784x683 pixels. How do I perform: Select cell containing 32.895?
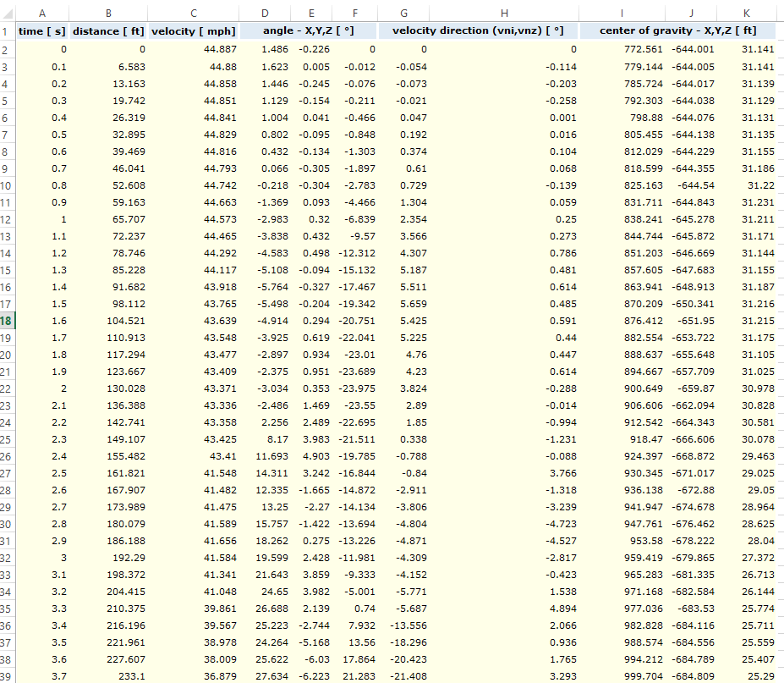(x=108, y=135)
